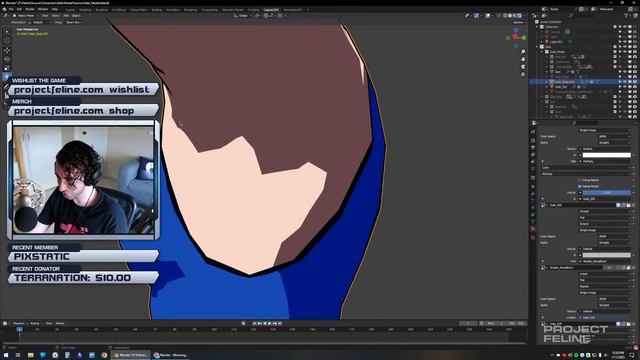Click the blue Factor slider
Viewport: 640px width, 360px height.
(607, 192)
